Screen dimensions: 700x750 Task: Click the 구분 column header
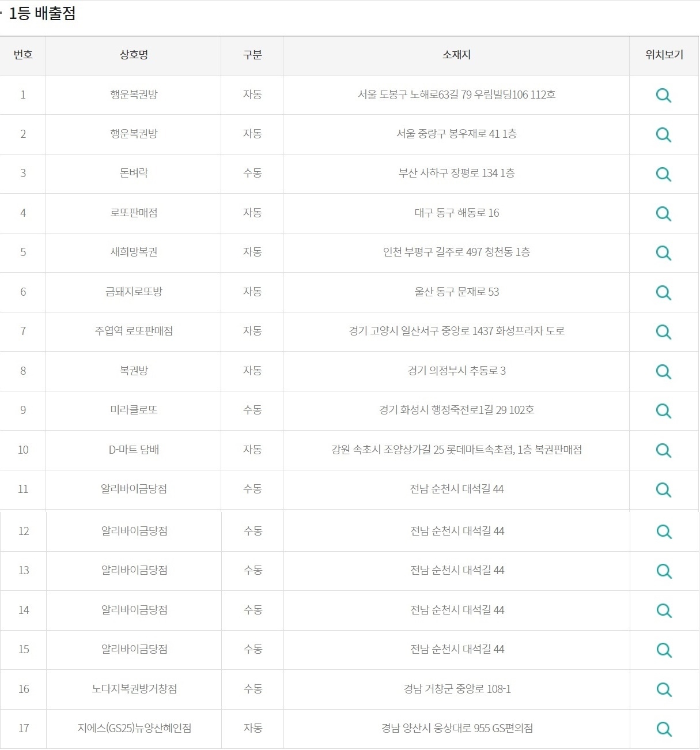coord(252,55)
